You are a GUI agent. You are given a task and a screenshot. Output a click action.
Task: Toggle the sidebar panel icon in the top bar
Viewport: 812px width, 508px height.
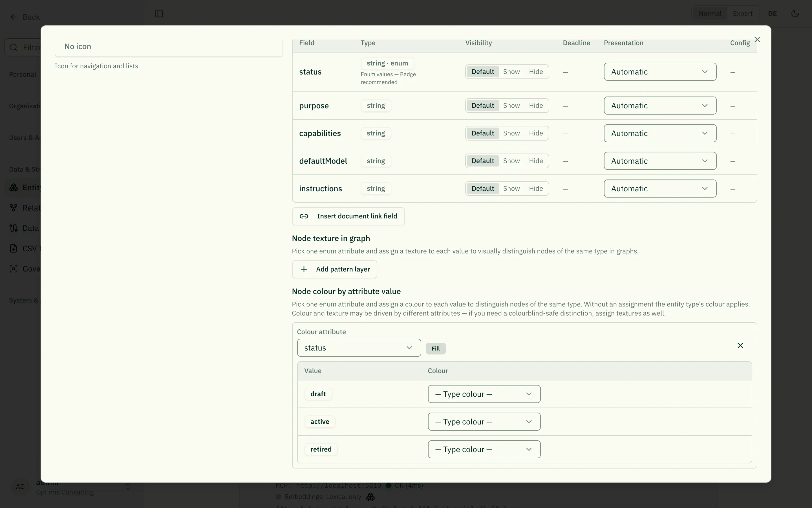tap(159, 14)
